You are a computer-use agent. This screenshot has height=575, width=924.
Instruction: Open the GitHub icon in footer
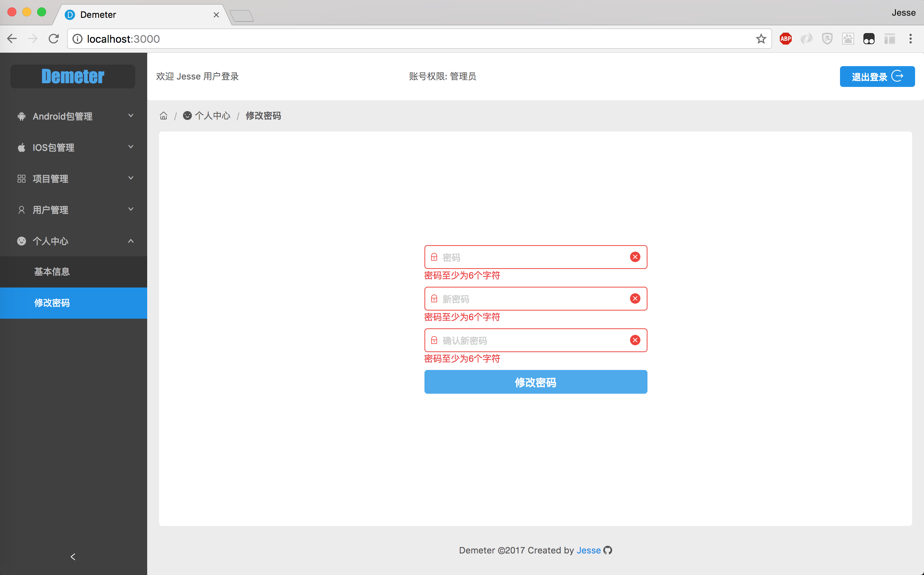point(608,550)
